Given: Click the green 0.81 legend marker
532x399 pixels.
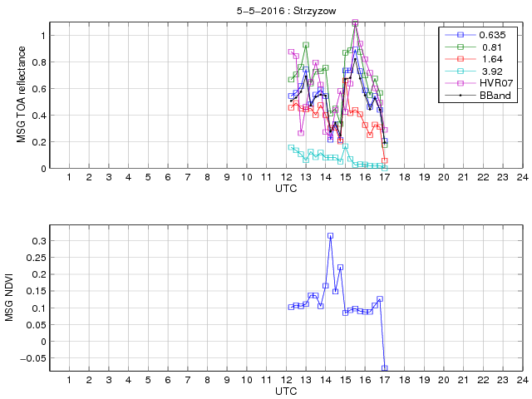Looking at the screenshot, I should coord(460,48).
